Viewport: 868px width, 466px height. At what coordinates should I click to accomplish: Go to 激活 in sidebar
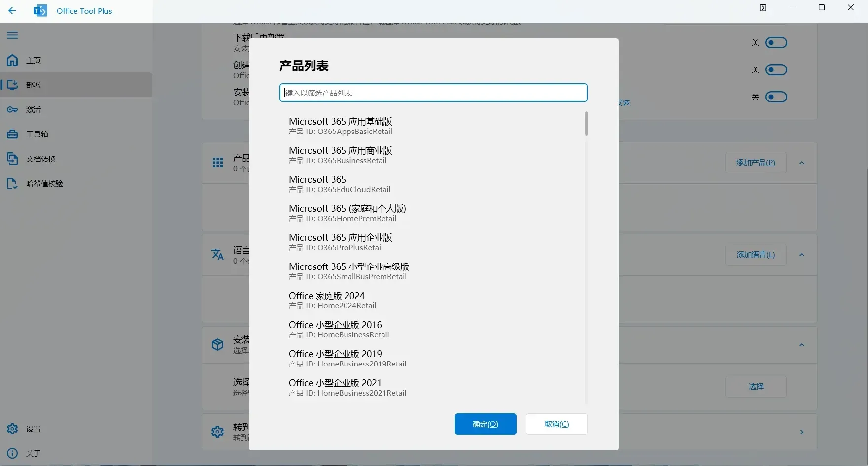76,109
